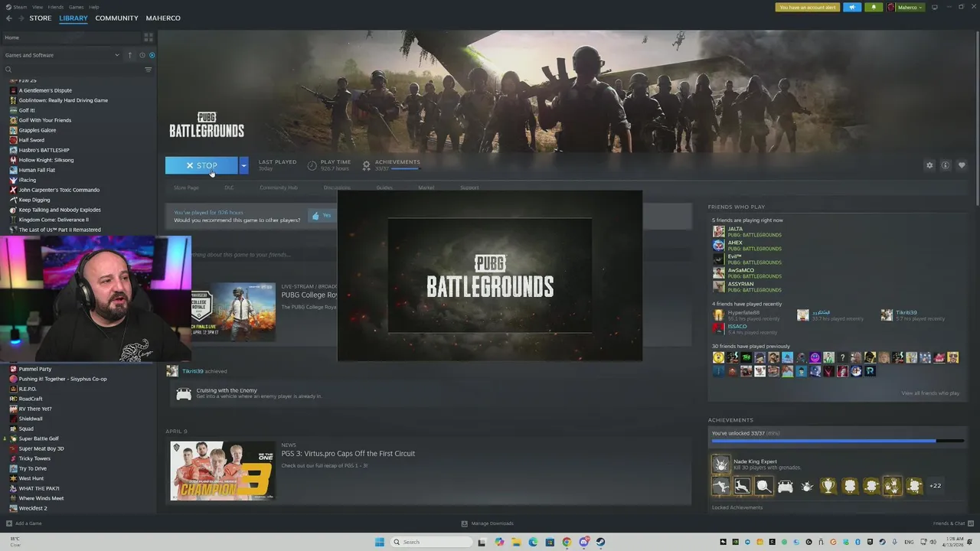Open the View menu

click(38, 7)
